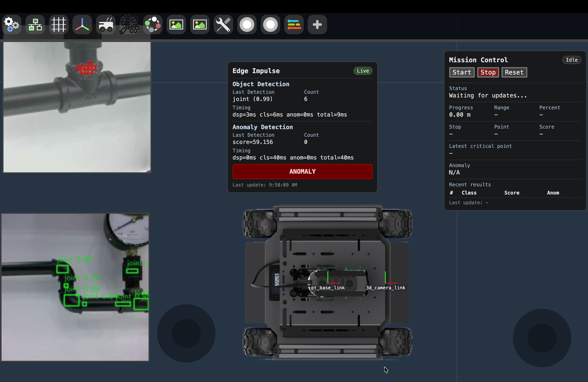Toggle the Live indicator on Edge Impulse
Image resolution: width=588 pixels, height=382 pixels.
tap(363, 71)
